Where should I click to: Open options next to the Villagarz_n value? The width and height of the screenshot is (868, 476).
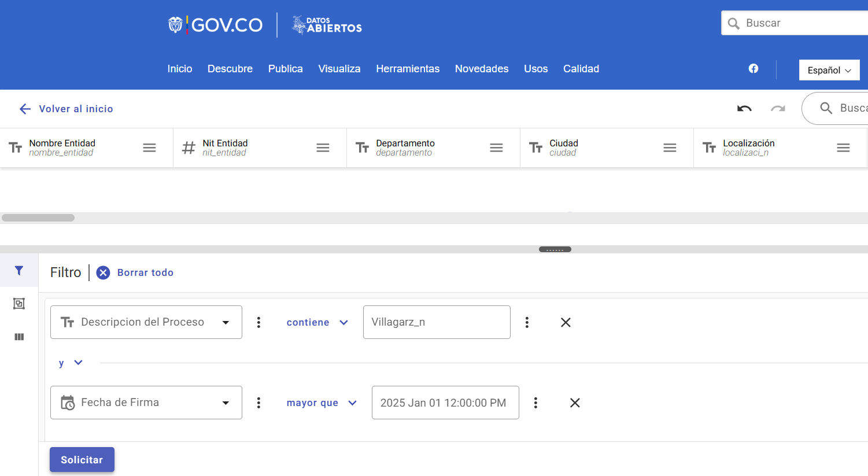click(x=527, y=322)
